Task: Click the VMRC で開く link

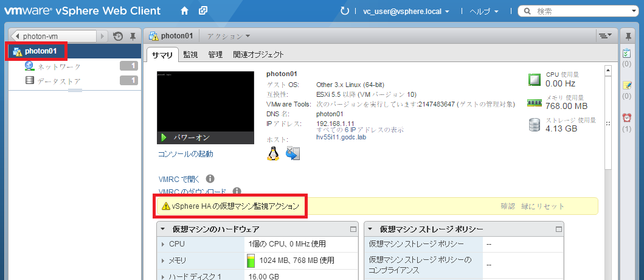Action: [x=179, y=180]
